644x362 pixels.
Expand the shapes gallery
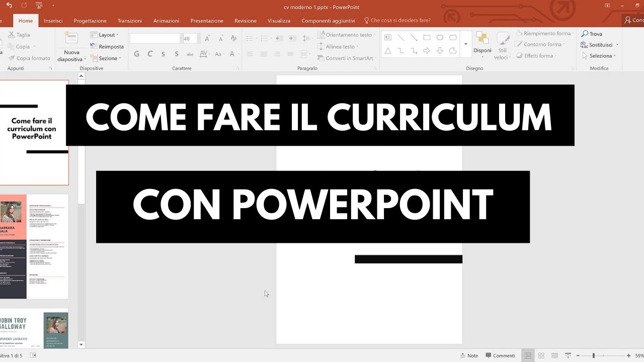click(466, 44)
